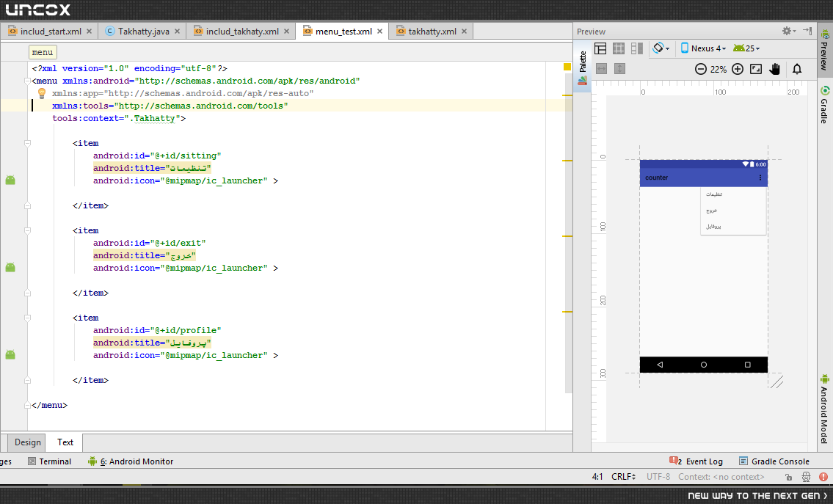833x504 pixels.
Task: Click gutter Android icon beside exit item
Action: tap(10, 267)
